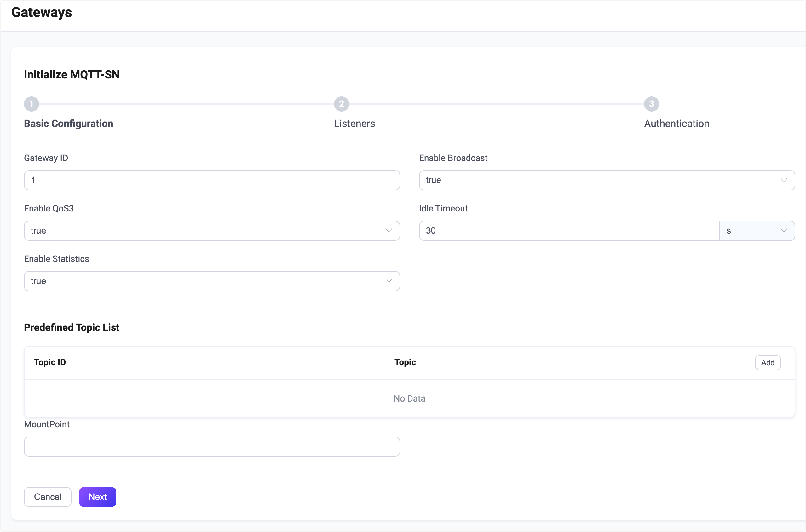806x532 pixels.
Task: Click the MountPoint input field
Action: [x=212, y=447]
